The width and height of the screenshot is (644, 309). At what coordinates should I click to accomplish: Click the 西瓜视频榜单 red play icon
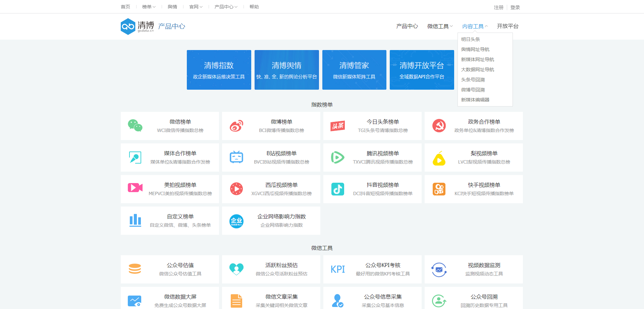click(x=236, y=189)
